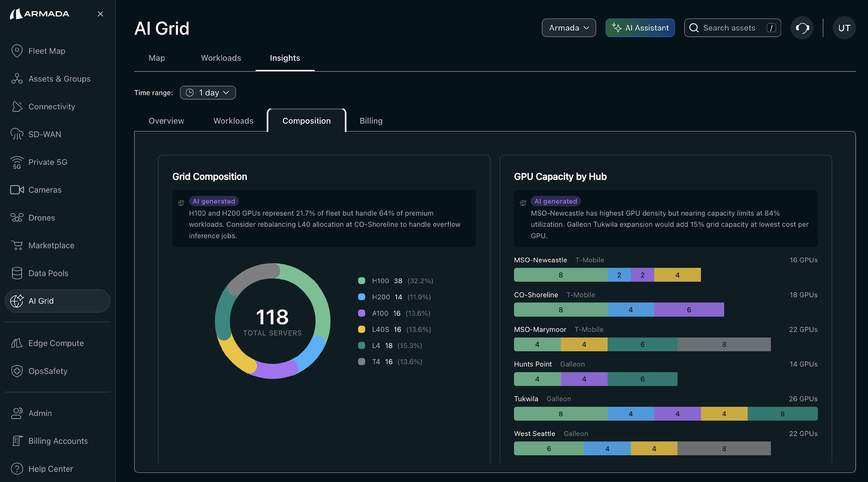
Task: Open Fleet Map from sidebar icon
Action: click(17, 51)
